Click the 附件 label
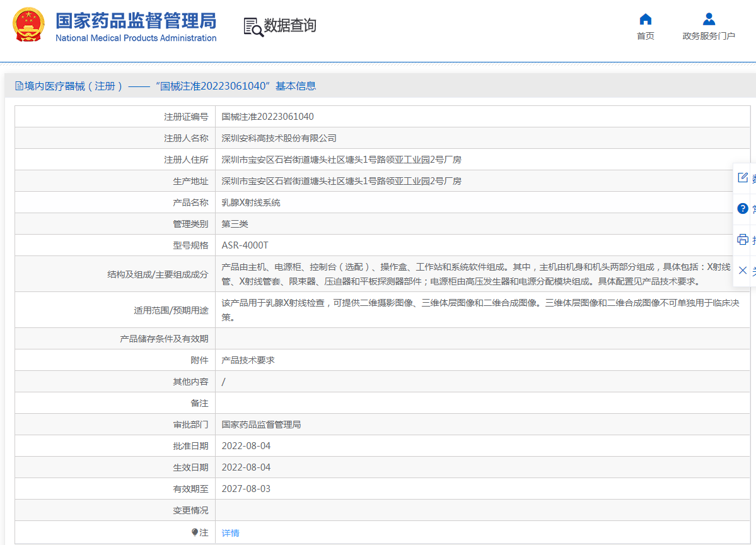 coord(200,360)
